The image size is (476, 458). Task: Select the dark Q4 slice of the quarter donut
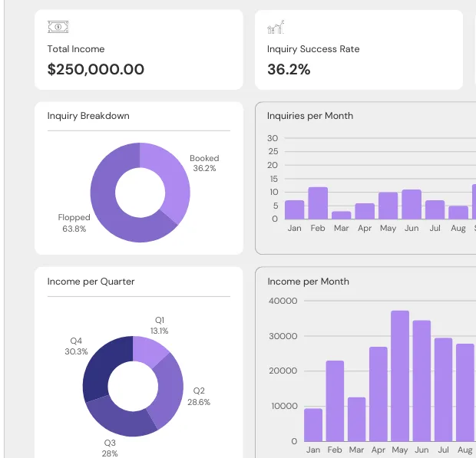[101, 365]
